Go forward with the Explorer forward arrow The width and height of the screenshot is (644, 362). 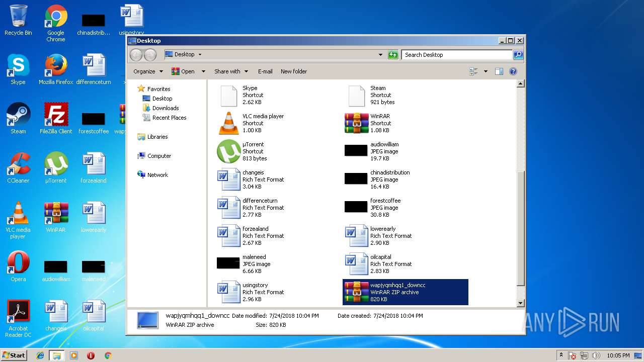coord(150,55)
